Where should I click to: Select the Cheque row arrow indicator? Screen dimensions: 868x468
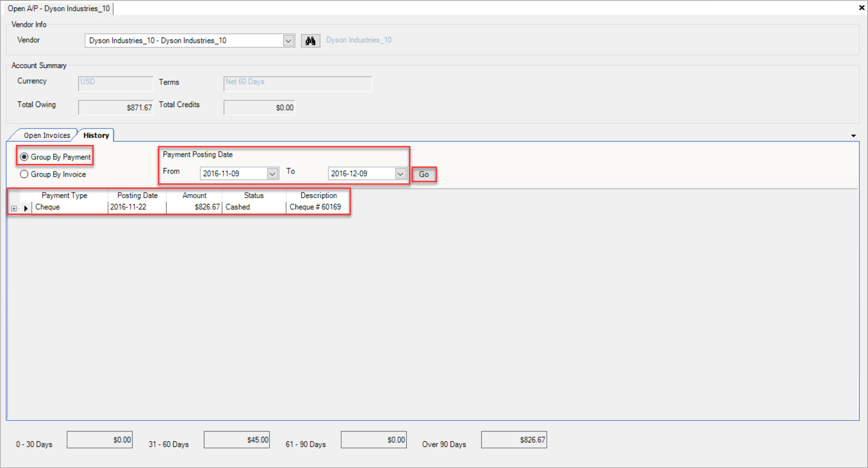pyautogui.click(x=26, y=208)
